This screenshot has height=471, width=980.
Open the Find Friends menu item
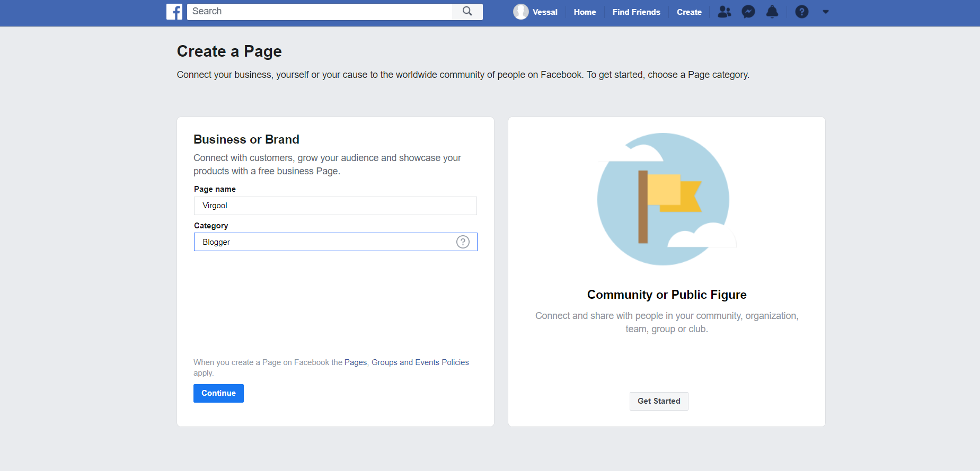pos(636,12)
